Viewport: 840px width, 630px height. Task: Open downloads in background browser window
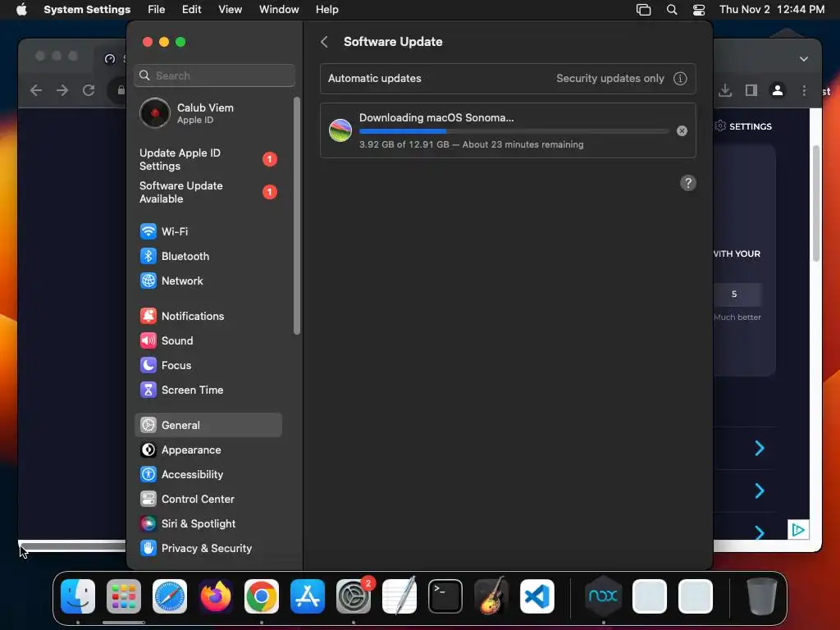click(x=725, y=90)
